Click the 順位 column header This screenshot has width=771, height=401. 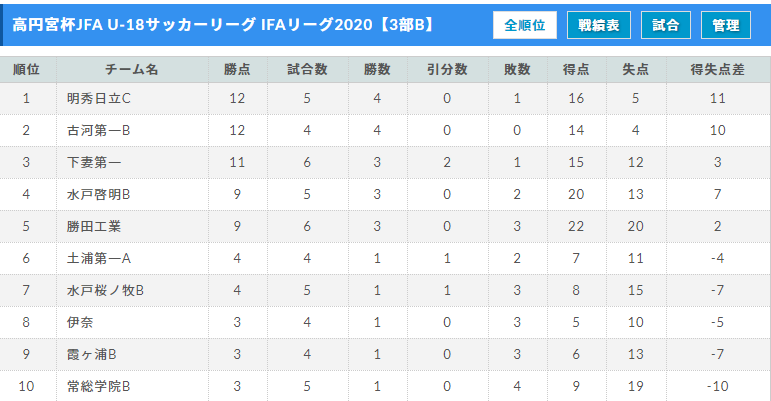(x=27, y=70)
